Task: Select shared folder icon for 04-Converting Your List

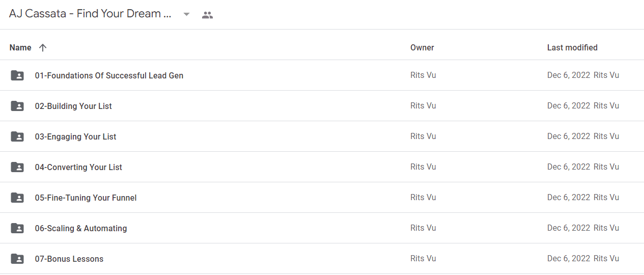Action: [x=17, y=167]
